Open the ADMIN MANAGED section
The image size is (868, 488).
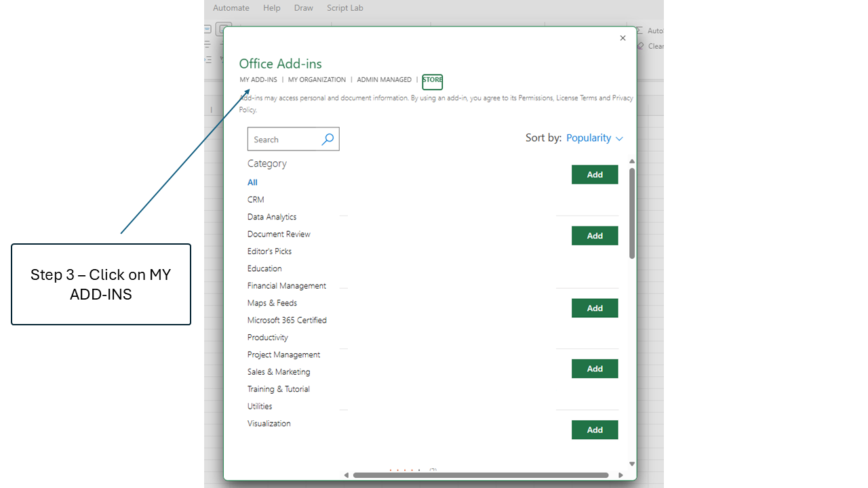384,79
